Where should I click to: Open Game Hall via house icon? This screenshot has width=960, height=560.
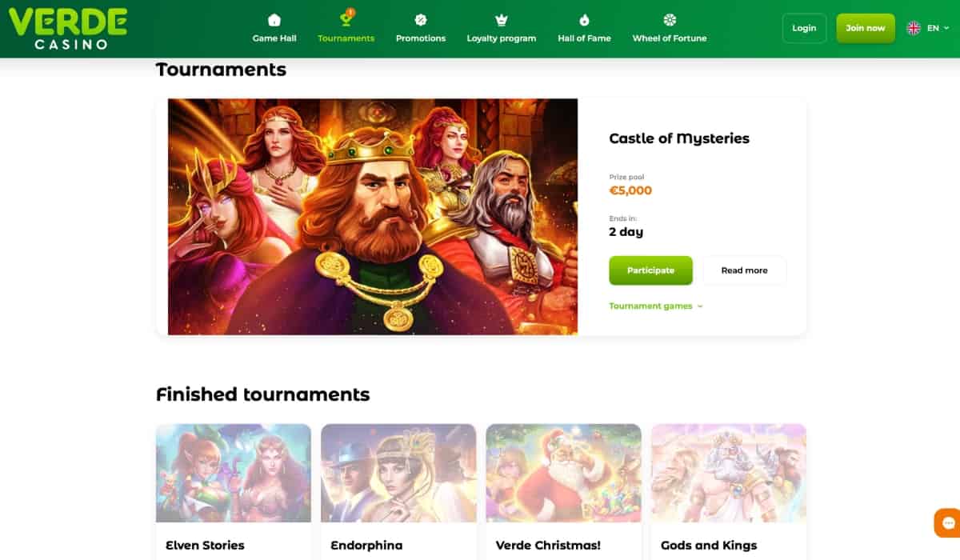[x=274, y=20]
